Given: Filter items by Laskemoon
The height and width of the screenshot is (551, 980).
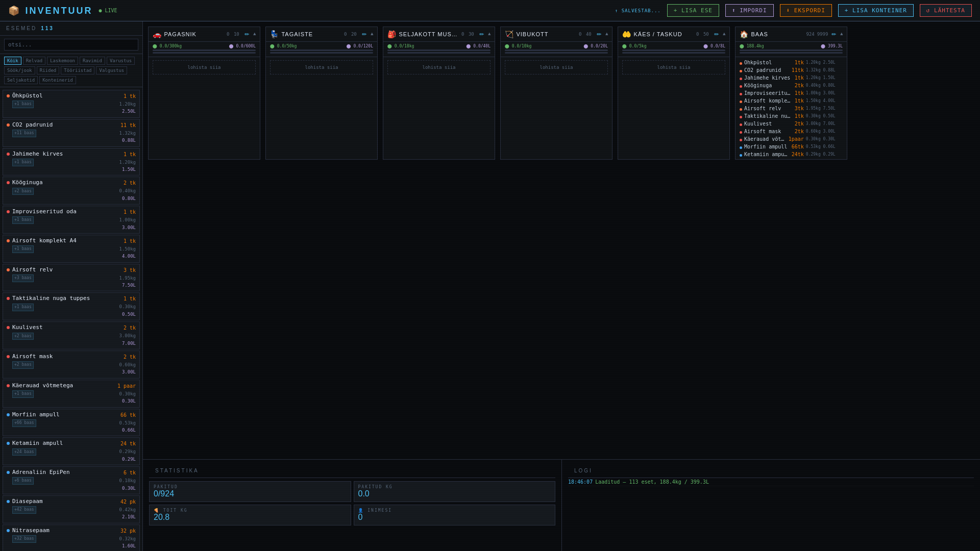Looking at the screenshot, I should [62, 61].
